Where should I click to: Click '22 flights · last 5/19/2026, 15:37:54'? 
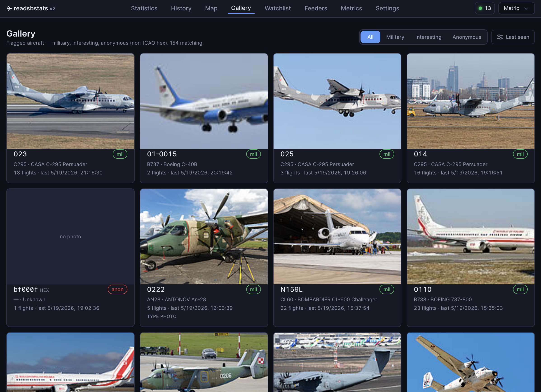click(325, 308)
